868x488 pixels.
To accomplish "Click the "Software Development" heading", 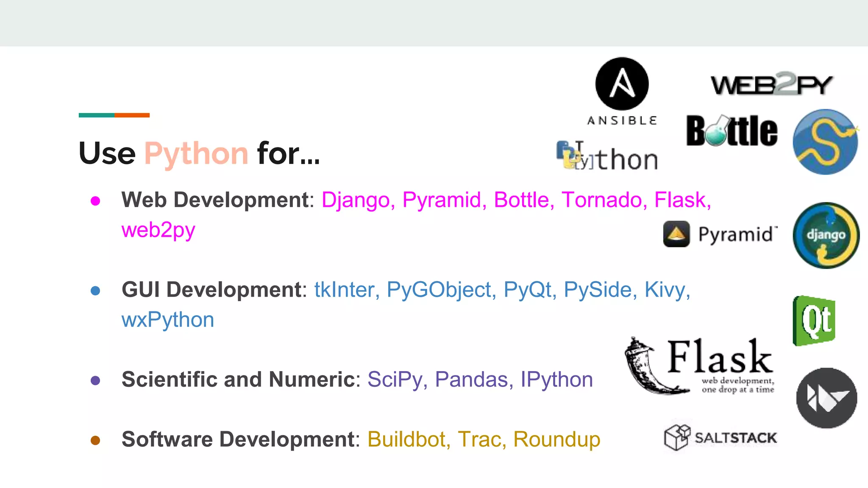I will (x=238, y=440).
